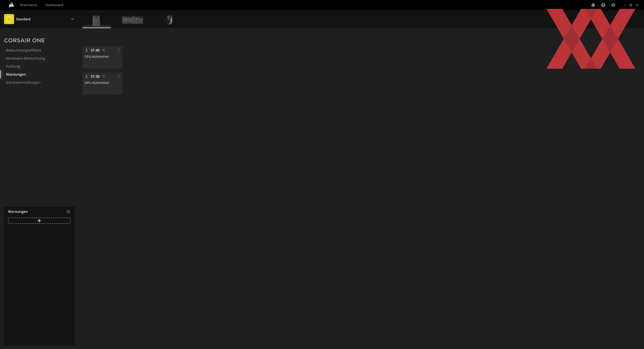Click the yellow Standard profile icon
Image resolution: width=644 pixels, height=349 pixels.
coord(9,19)
